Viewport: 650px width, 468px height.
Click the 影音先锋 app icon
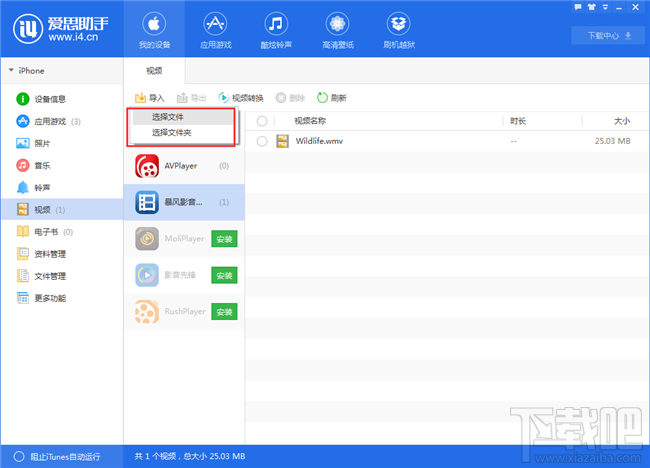(x=147, y=275)
